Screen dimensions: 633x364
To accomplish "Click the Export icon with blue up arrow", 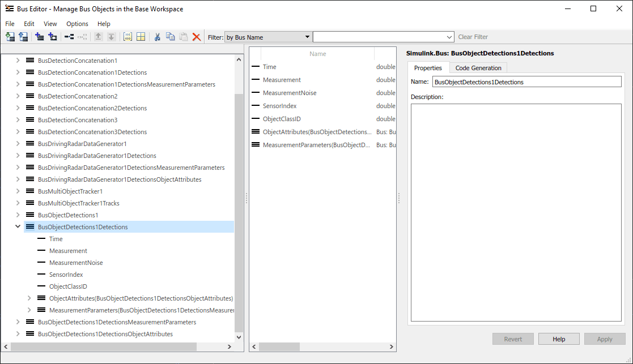I will pyautogui.click(x=23, y=37).
